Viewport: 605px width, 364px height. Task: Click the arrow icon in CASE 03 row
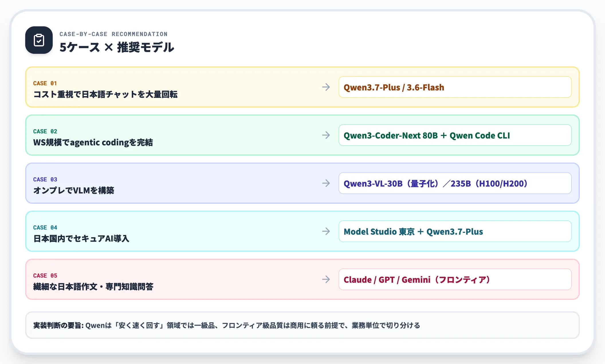(326, 183)
